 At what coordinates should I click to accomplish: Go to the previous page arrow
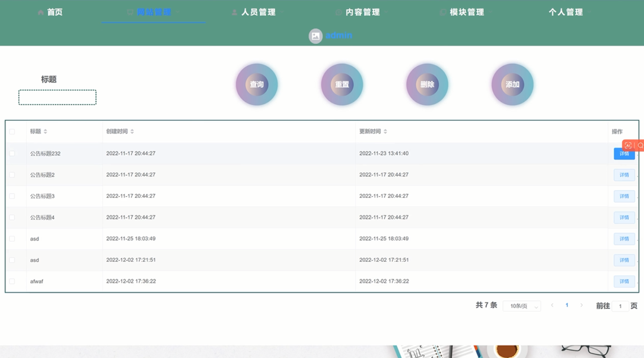point(552,306)
